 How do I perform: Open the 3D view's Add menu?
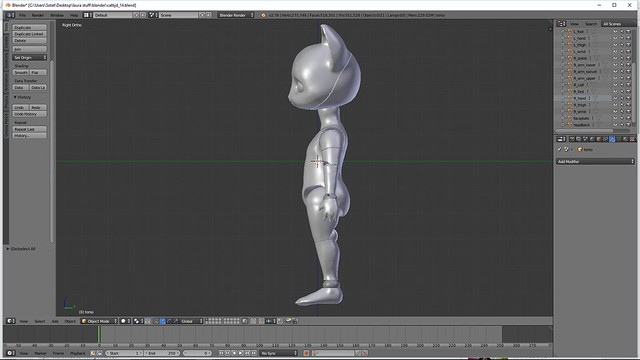pyautogui.click(x=55, y=321)
